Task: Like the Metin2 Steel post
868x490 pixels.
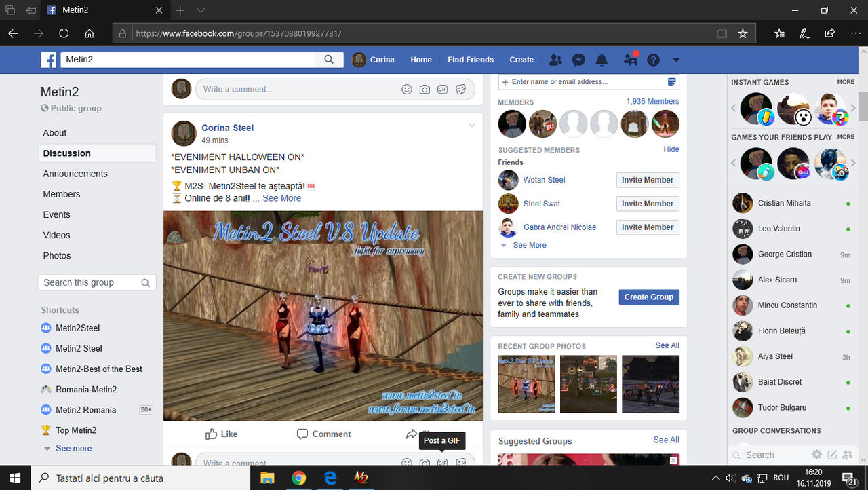Action: [221, 434]
